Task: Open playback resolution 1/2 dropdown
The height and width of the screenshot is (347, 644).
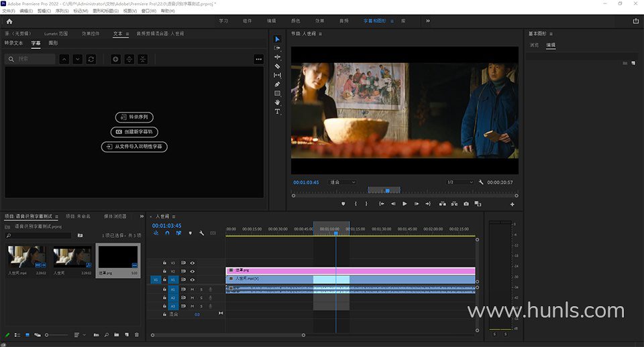Action: [460, 182]
